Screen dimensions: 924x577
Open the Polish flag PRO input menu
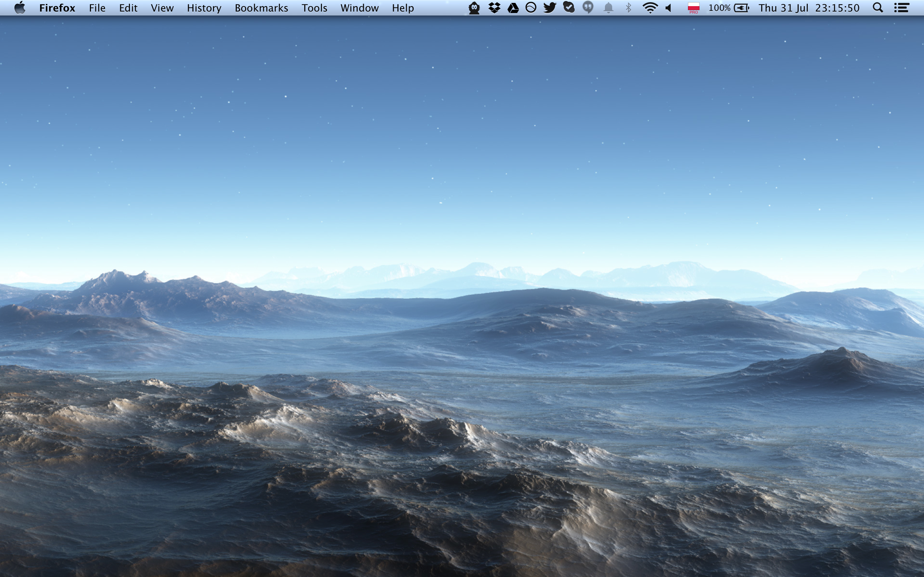(693, 8)
